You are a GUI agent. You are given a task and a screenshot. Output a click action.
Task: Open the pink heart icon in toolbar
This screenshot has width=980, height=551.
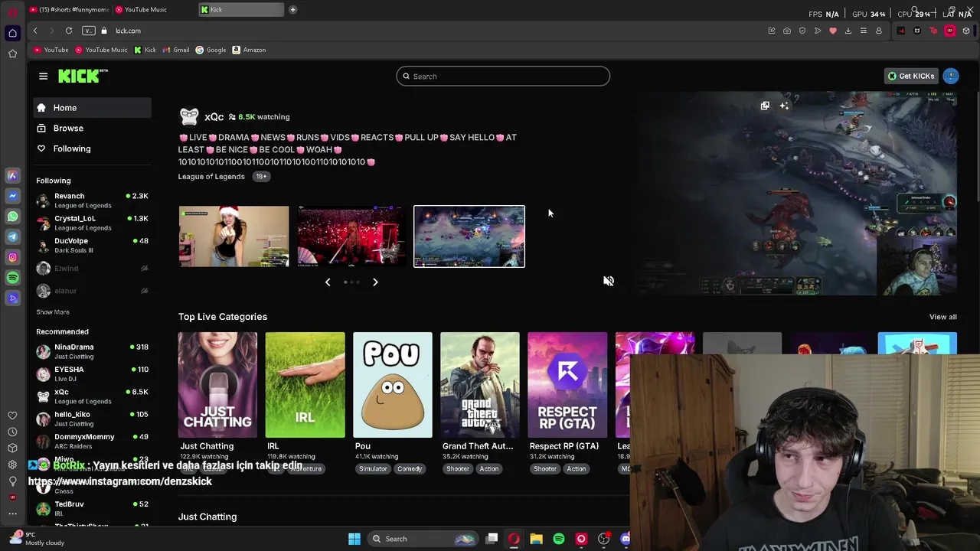pyautogui.click(x=833, y=31)
